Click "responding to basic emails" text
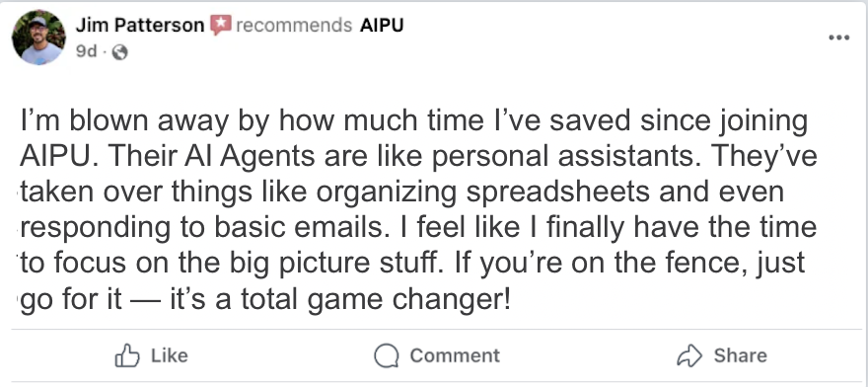This screenshot has height=387, width=868. (x=202, y=227)
